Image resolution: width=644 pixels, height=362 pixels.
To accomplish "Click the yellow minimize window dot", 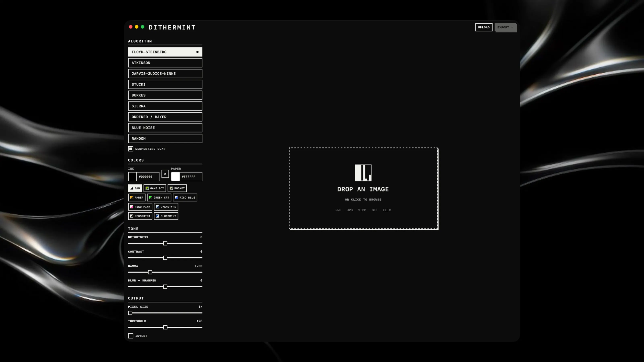I will [136, 27].
